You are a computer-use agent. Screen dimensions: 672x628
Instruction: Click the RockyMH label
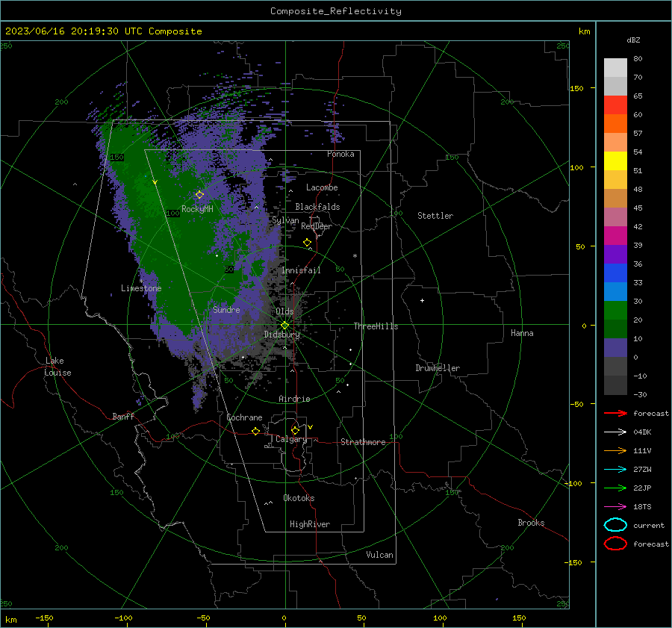(197, 209)
